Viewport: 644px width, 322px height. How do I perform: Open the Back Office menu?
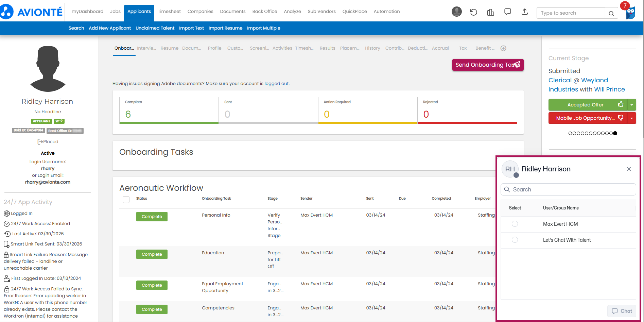(264, 11)
